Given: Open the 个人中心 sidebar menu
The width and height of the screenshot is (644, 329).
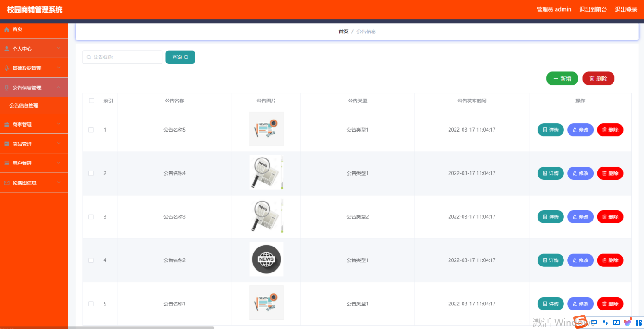Looking at the screenshot, I should pos(34,49).
